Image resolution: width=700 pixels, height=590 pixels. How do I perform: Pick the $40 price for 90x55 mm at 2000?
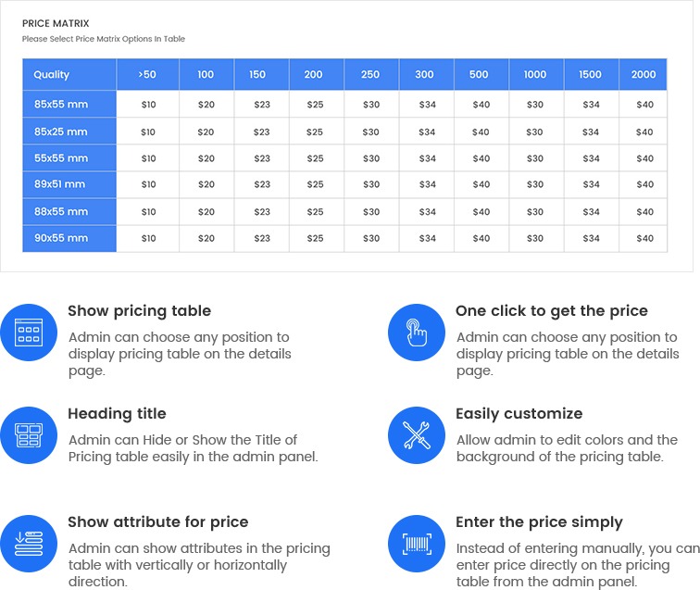[x=644, y=238]
